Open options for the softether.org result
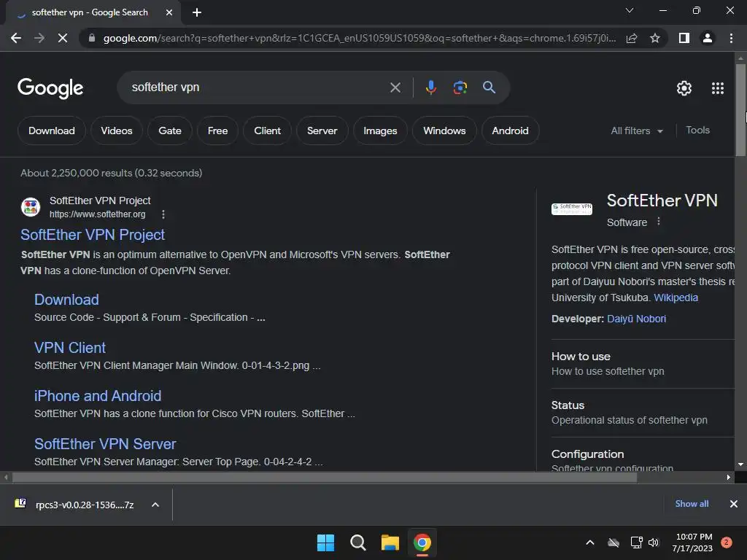Viewport: 747px width, 560px height. point(163,214)
